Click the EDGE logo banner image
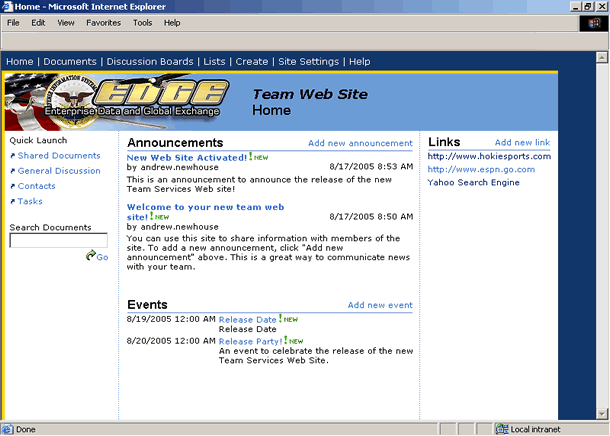 click(x=117, y=102)
